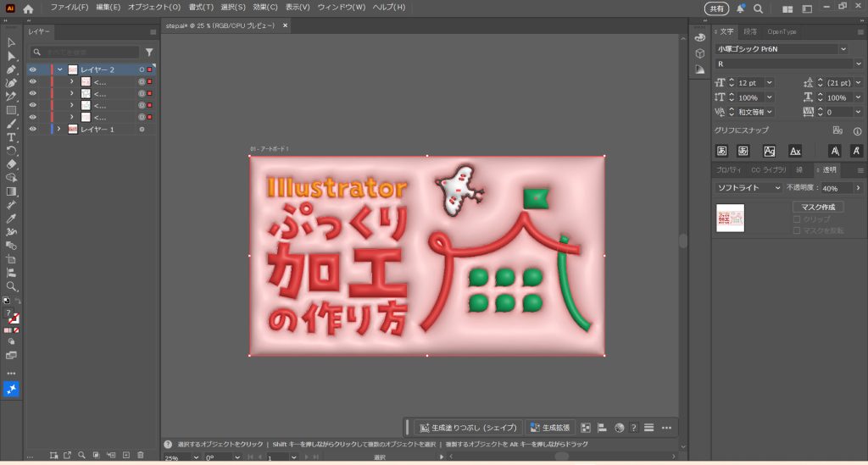The height and width of the screenshot is (465, 868).
Task: Click the マスク作成 button
Action: tap(818, 208)
